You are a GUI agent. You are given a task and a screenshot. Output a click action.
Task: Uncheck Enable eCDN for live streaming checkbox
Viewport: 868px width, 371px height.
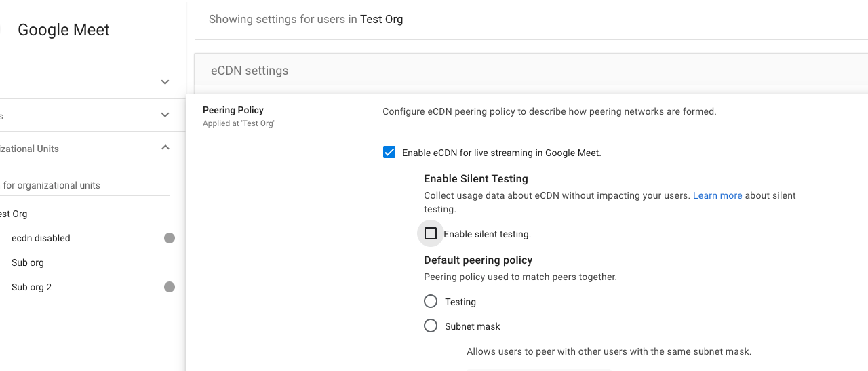click(389, 152)
